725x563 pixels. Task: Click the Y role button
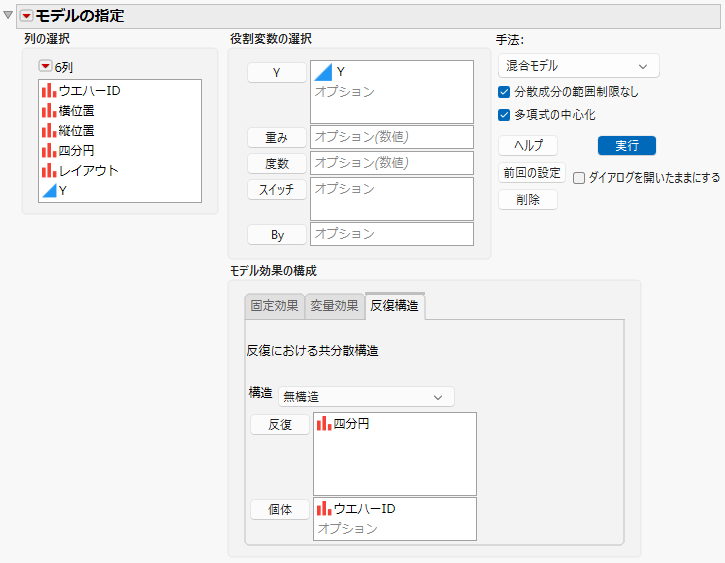tap(276, 73)
